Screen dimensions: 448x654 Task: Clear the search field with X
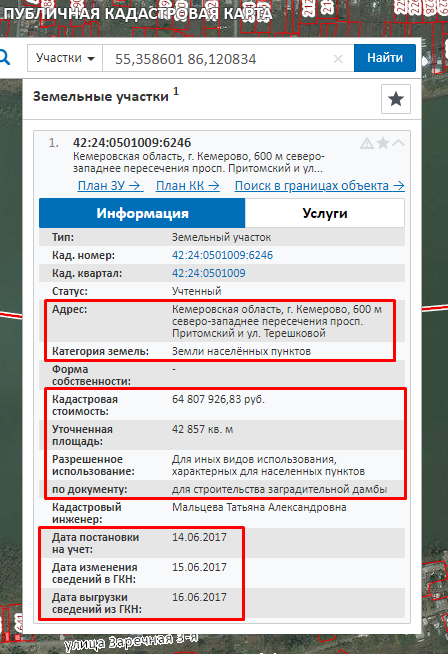(x=338, y=59)
